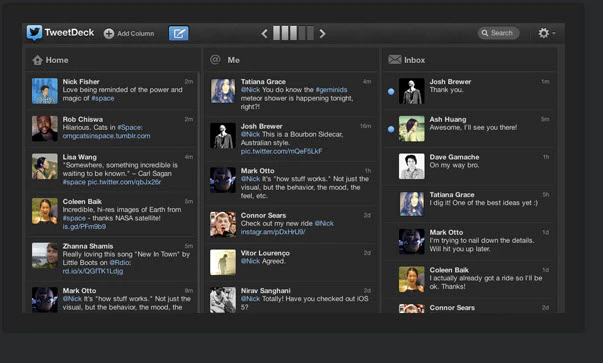The height and width of the screenshot is (363, 603).
Task: Go to the previous columns using left arrow
Action: 264,33
